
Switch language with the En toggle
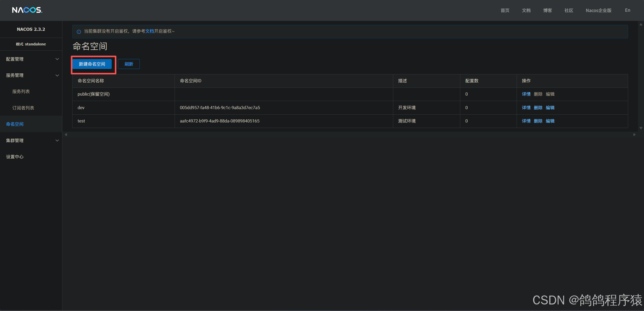point(628,10)
